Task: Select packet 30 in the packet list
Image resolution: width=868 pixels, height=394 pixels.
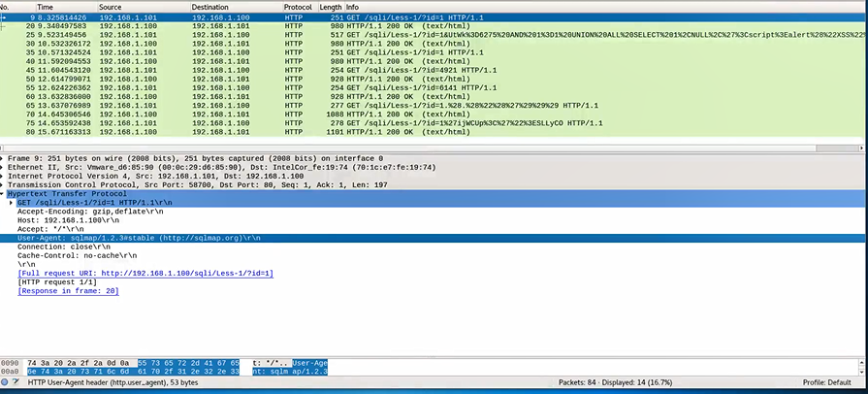Action: coord(432,44)
